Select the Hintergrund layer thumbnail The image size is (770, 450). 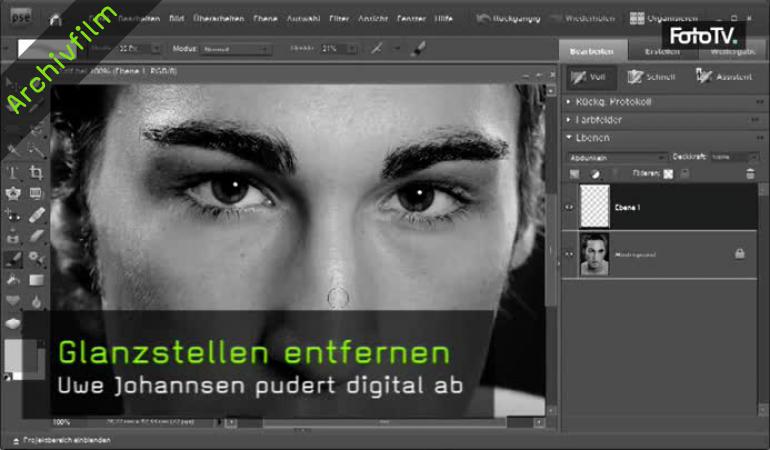594,254
